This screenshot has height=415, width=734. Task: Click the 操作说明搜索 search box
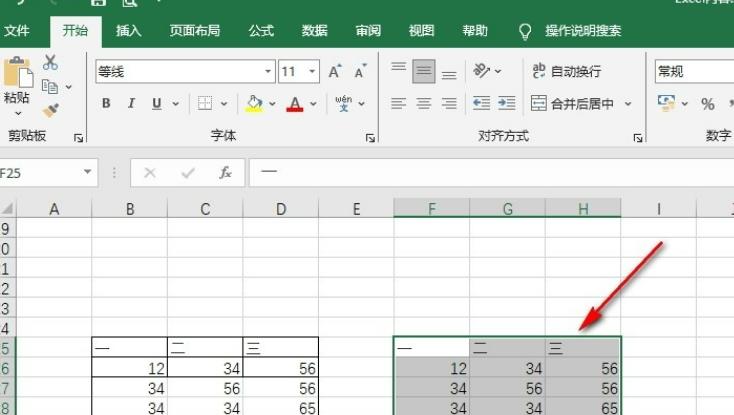coord(583,31)
